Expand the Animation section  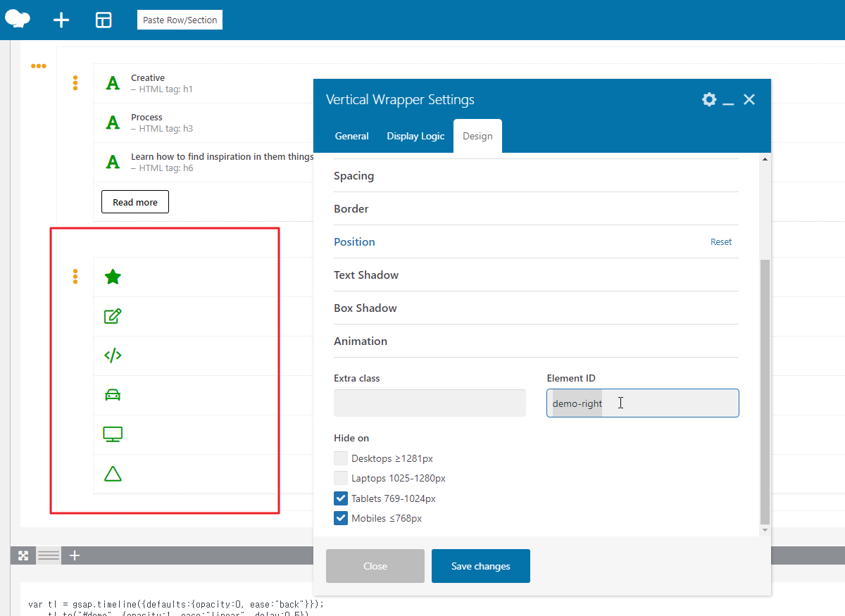point(536,341)
